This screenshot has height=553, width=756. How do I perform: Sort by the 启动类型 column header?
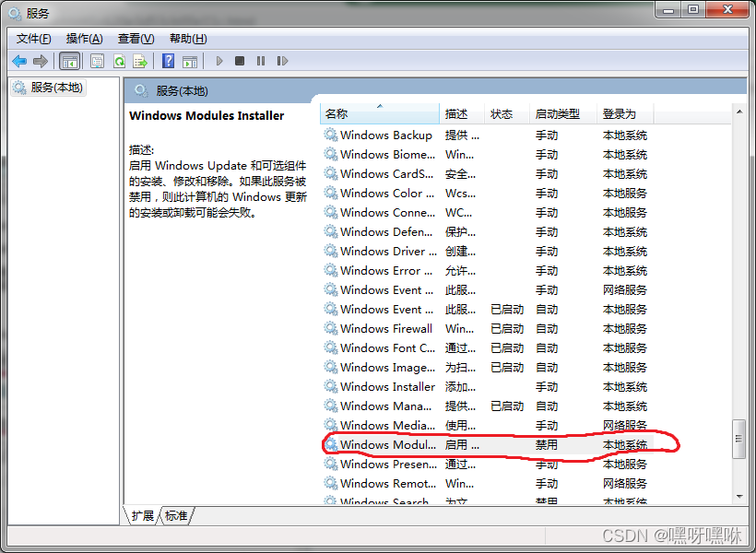click(563, 113)
